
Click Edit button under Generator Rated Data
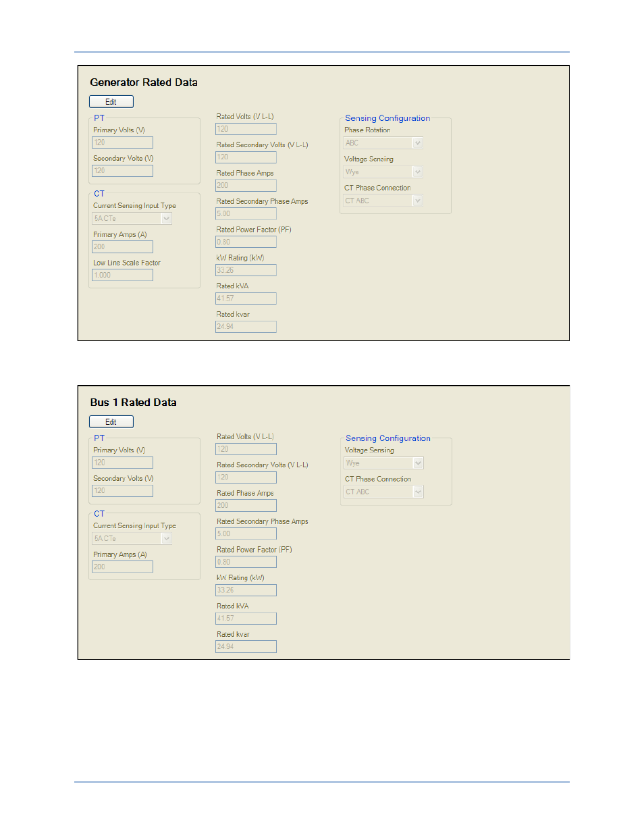(111, 102)
